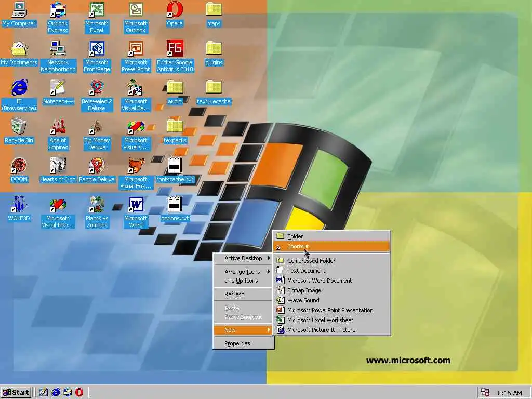The height and width of the screenshot is (399, 532).
Task: Select the Notepad++ shortcut
Action: [x=58, y=92]
